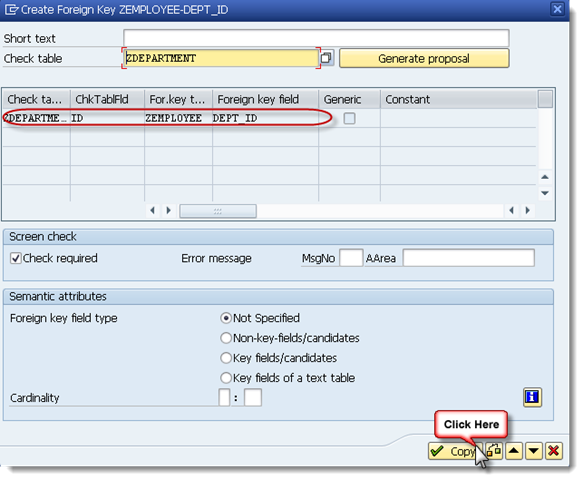Click the Constant column header
The image size is (583, 480).
[458, 99]
